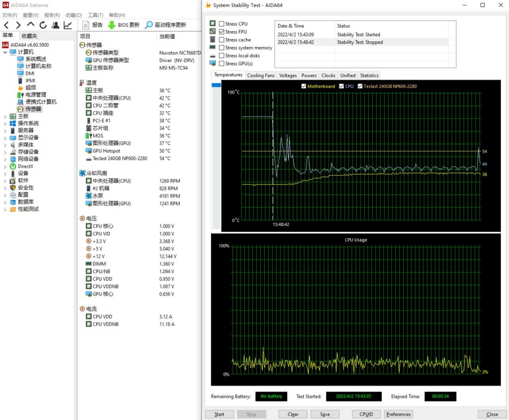
Task: Click the driver update magnifier icon
Action: 148,25
